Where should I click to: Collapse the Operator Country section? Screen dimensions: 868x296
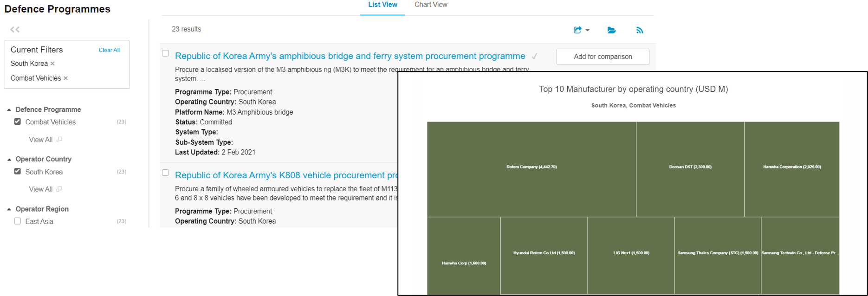(9, 160)
